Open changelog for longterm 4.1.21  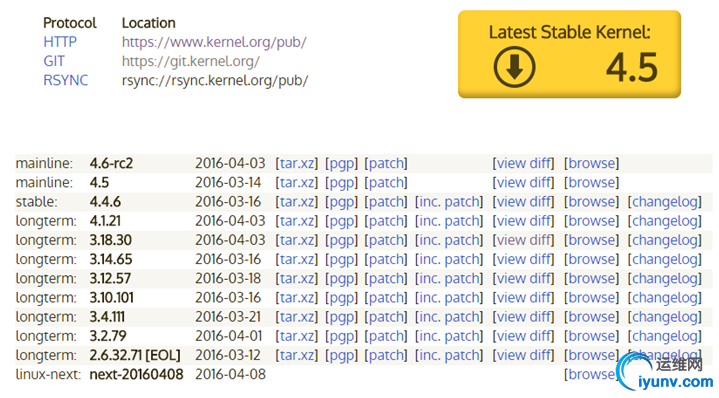665,221
